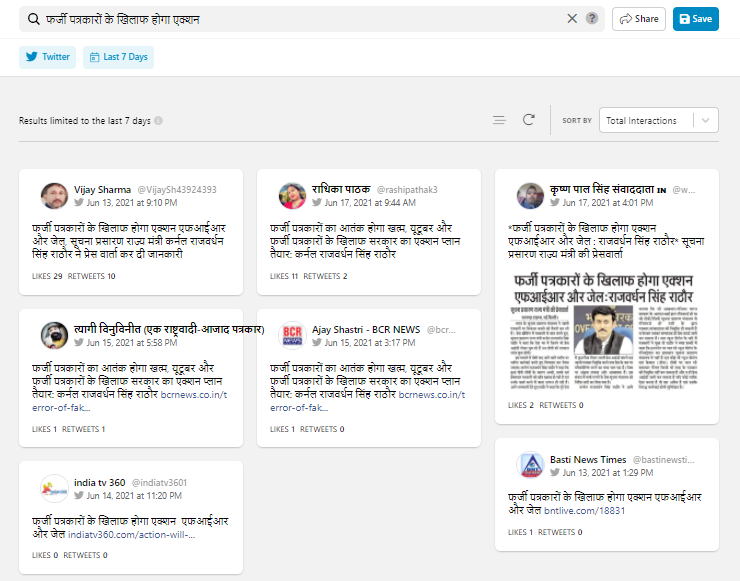The width and height of the screenshot is (740, 581).
Task: Open indiatv360.com link
Action: 131,535
